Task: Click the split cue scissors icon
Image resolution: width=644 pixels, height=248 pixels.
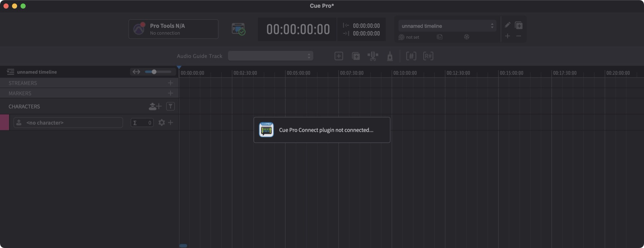Action: (373, 56)
